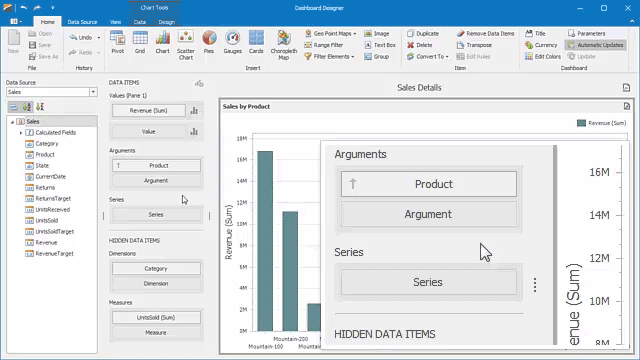640x360 pixels.
Task: Open the Undo history dropdown arrow
Action: 98,38
